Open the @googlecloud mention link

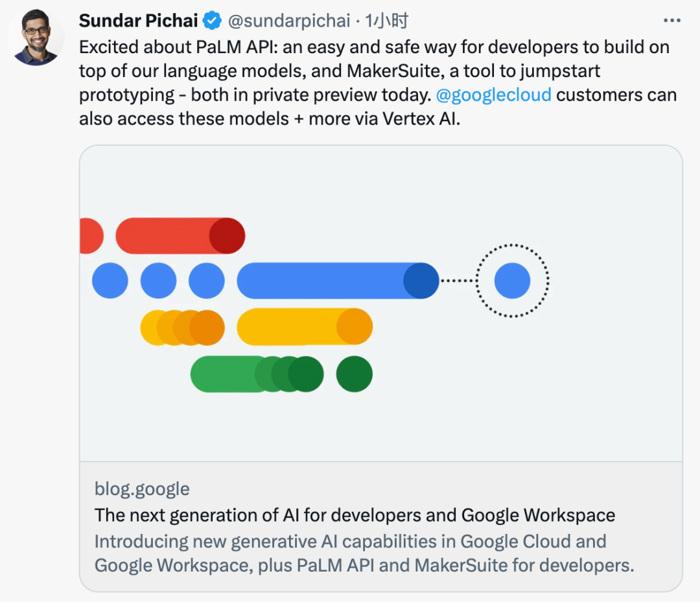coord(494,95)
